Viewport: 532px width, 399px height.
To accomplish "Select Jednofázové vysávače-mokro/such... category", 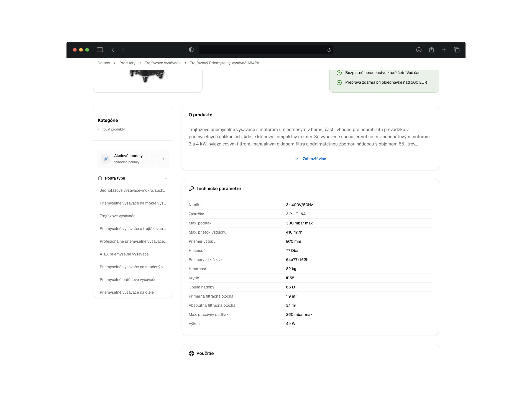I will point(133,190).
